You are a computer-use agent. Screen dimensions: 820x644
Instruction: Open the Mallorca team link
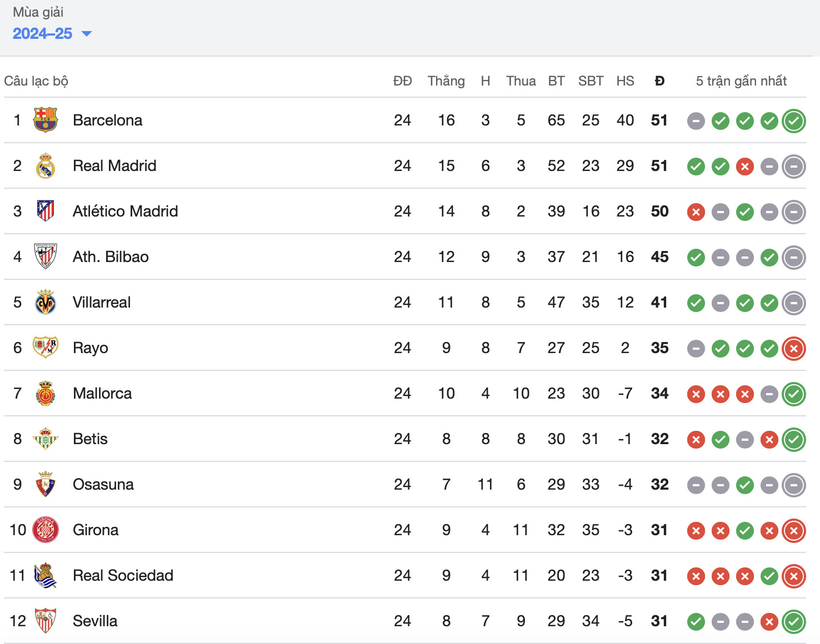(102, 393)
